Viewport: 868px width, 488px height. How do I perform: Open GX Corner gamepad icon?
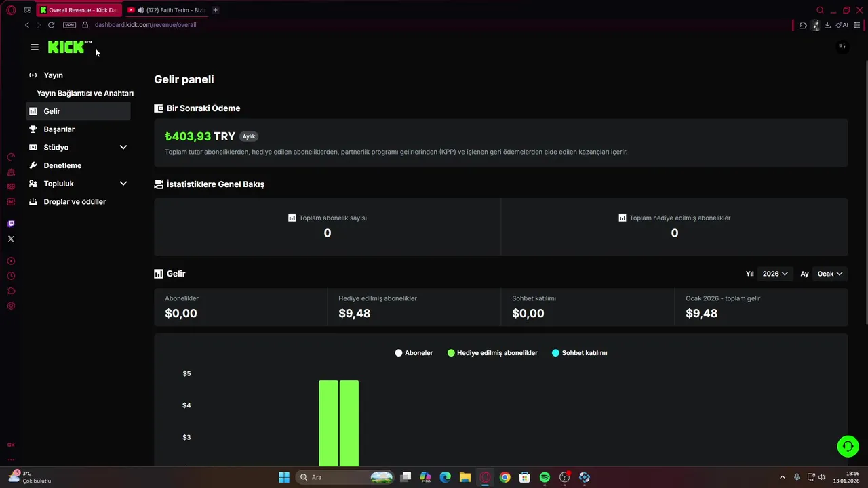point(27,10)
